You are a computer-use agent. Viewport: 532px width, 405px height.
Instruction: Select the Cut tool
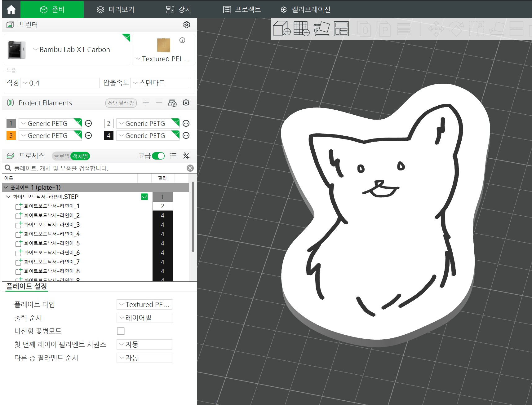pyautogui.click(x=516, y=29)
